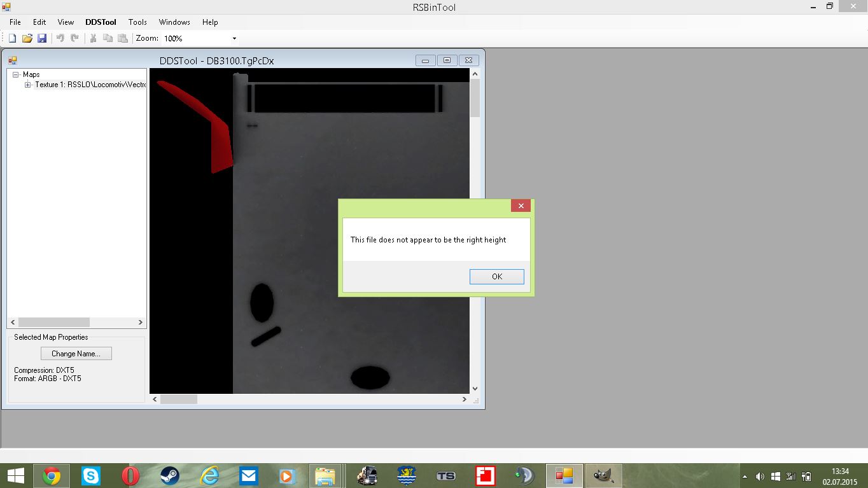Click the image horizontal scrollbar thumb

point(179,399)
